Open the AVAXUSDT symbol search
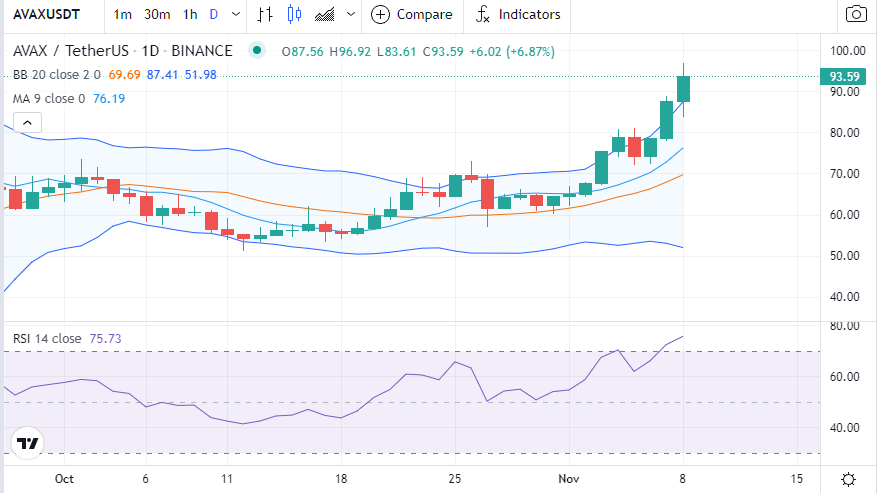 tap(46, 14)
